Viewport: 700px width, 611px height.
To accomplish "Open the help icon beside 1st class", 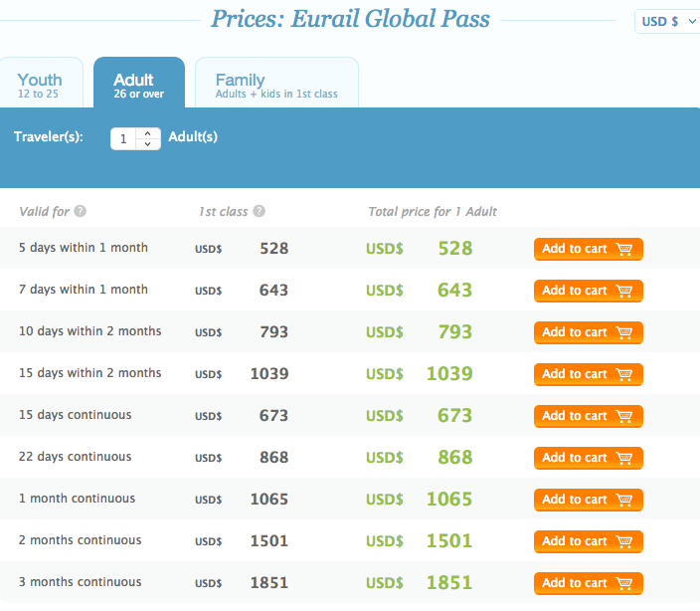I will point(259,211).
